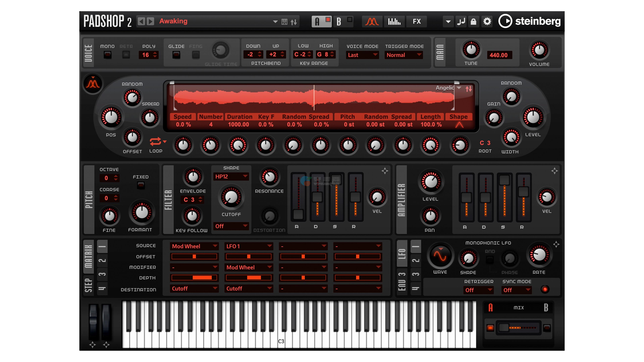Click the first matrix Depth slider

[x=194, y=278]
